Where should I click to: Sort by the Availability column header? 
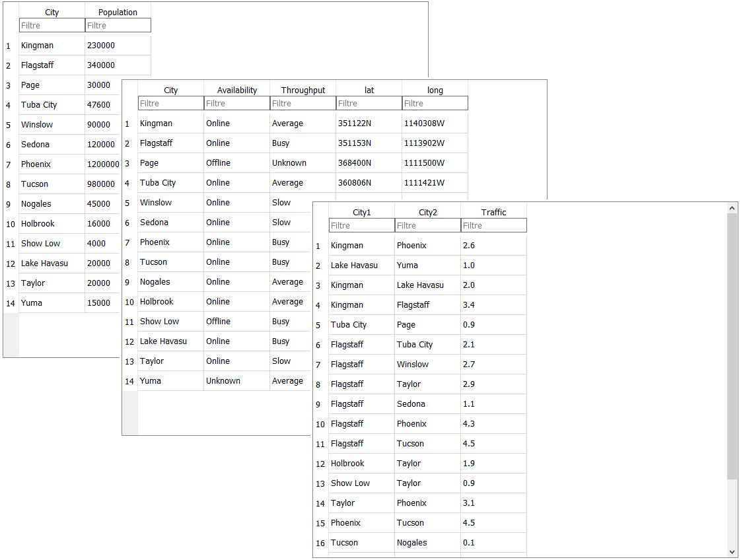236,90
